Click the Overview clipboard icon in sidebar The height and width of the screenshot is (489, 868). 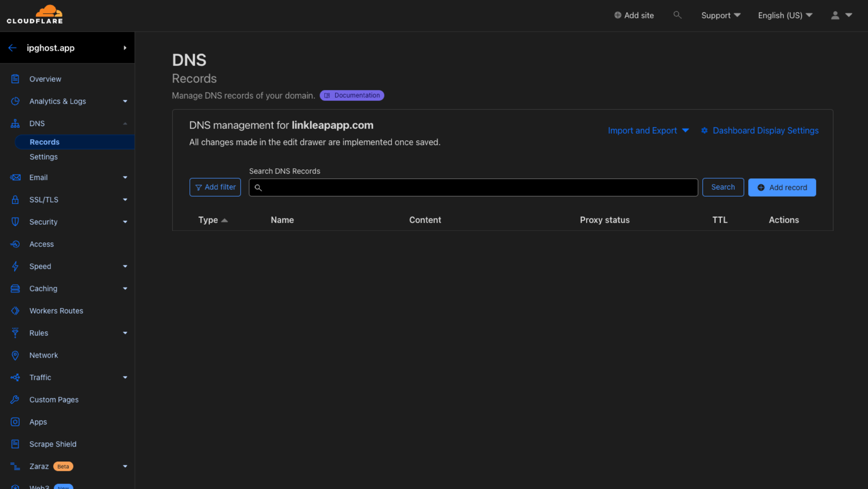[15, 79]
